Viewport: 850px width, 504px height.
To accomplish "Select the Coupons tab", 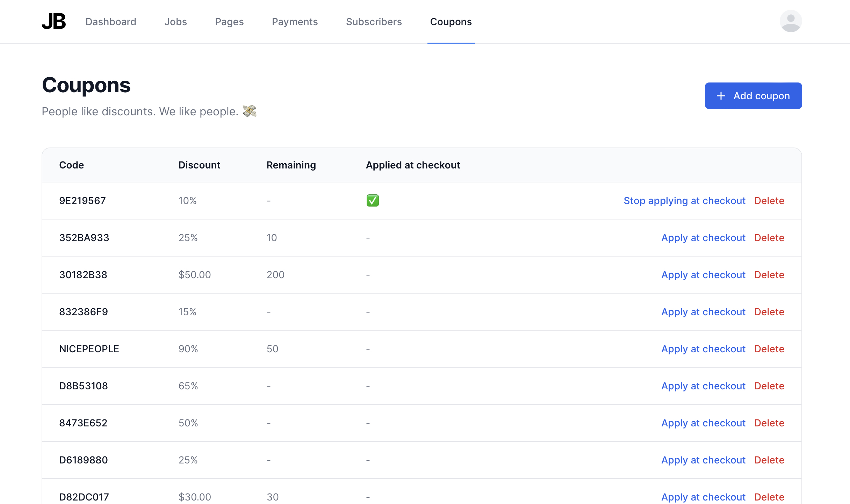I will 451,22.
